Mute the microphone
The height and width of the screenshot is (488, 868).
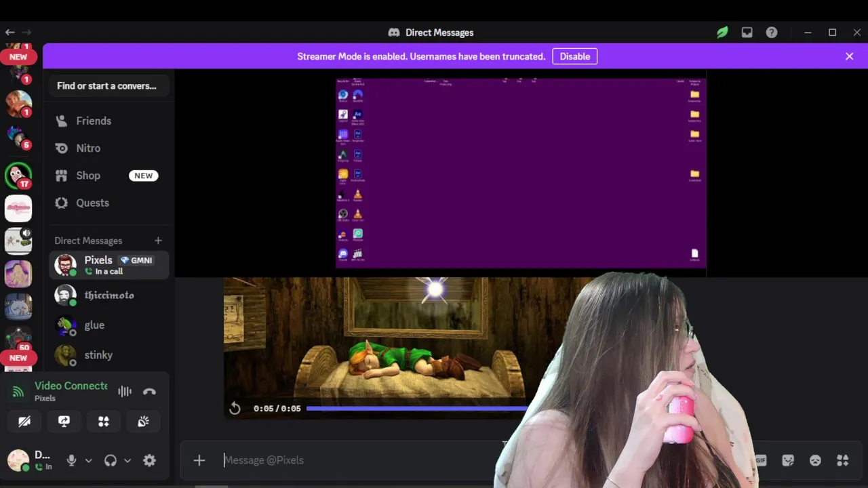click(71, 460)
